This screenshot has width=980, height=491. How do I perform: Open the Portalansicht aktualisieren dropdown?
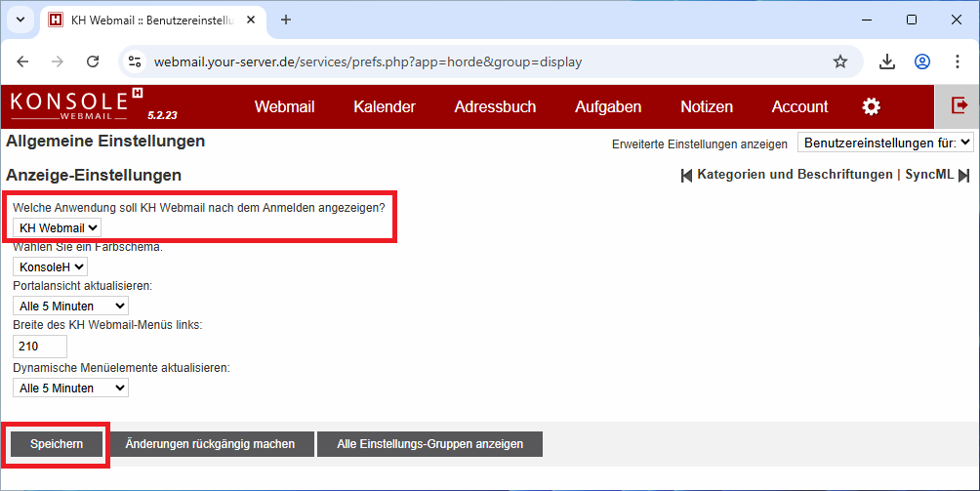point(70,307)
